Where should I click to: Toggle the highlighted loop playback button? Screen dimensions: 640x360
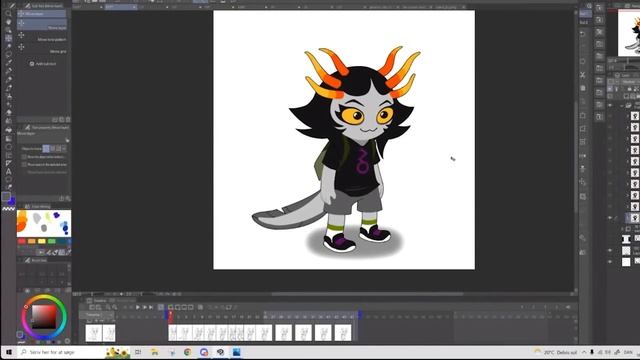[161, 307]
